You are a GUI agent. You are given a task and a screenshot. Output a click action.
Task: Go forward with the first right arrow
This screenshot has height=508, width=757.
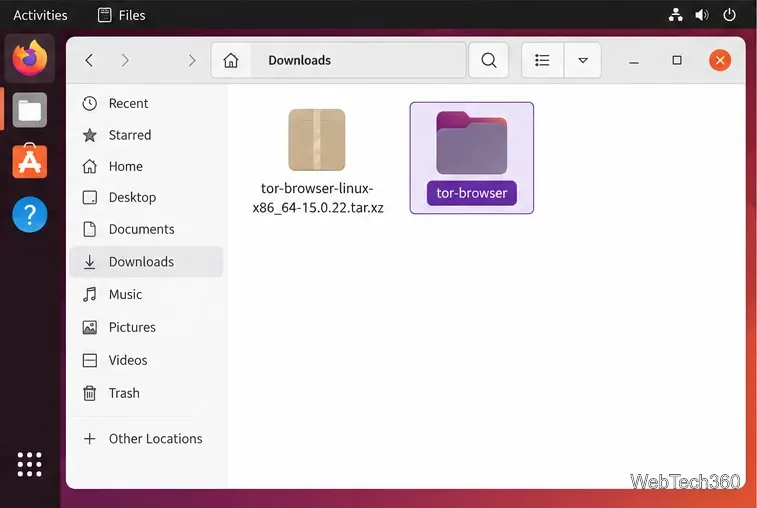click(125, 60)
